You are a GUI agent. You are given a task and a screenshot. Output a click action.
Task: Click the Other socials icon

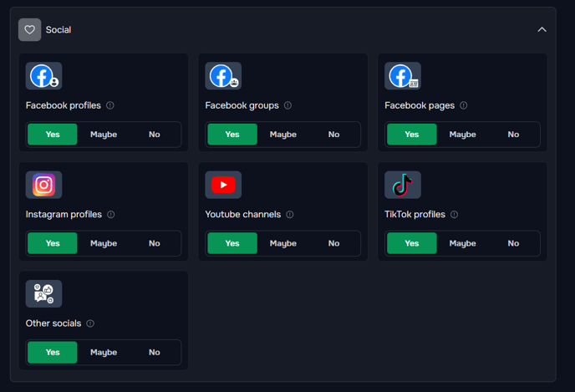pyautogui.click(x=43, y=293)
